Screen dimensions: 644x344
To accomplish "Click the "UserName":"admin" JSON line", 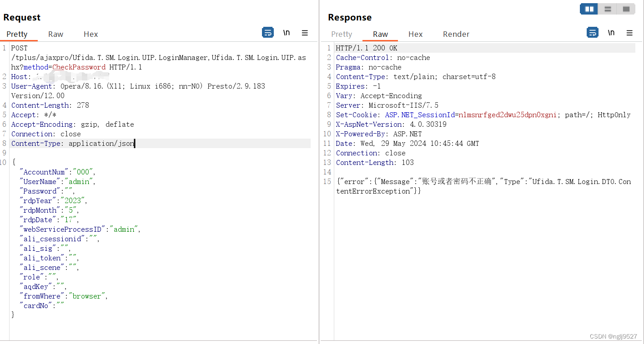I will (57, 182).
